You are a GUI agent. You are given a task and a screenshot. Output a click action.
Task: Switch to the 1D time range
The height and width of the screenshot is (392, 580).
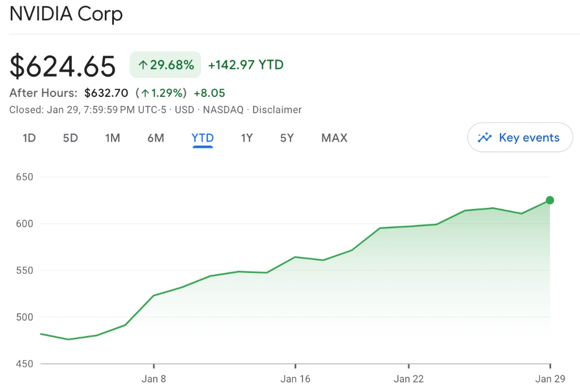pos(29,138)
